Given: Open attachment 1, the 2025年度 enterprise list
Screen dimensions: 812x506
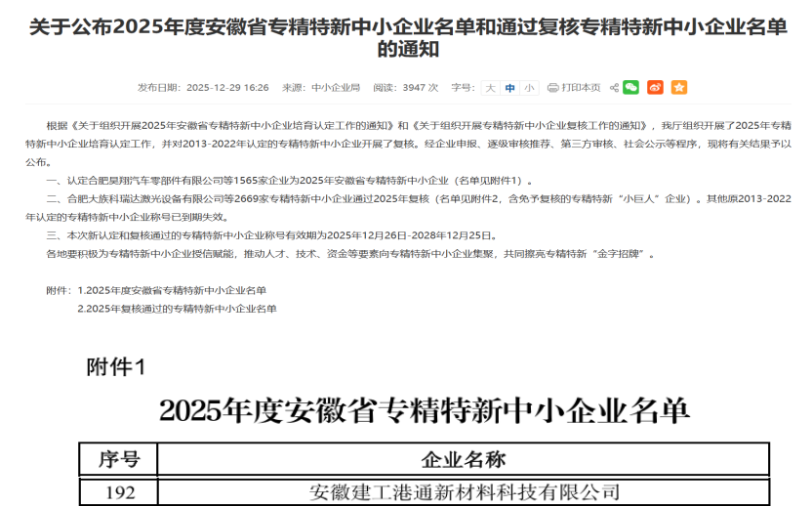Looking at the screenshot, I should tap(172, 290).
